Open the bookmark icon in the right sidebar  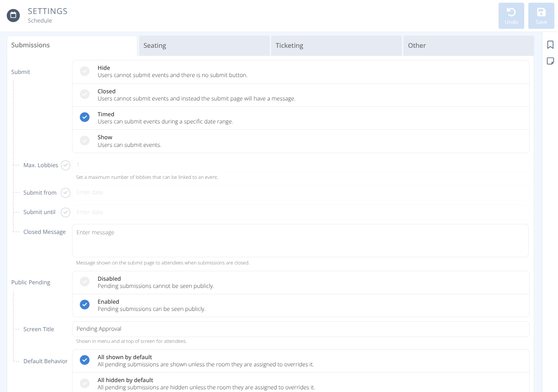[550, 45]
